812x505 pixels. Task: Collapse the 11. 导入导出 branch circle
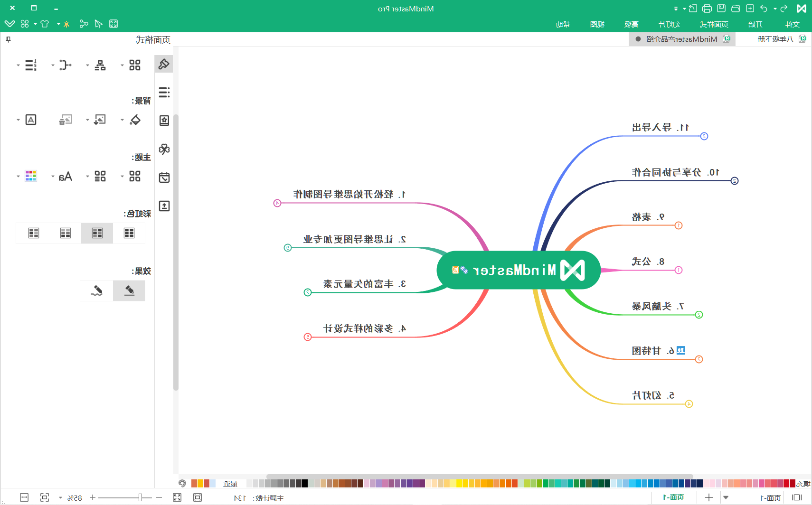(x=704, y=136)
